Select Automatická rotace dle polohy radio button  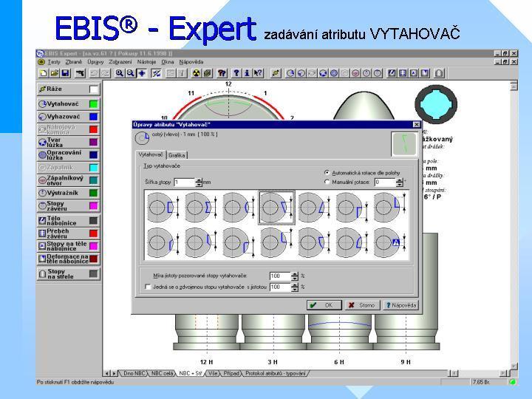click(x=327, y=173)
